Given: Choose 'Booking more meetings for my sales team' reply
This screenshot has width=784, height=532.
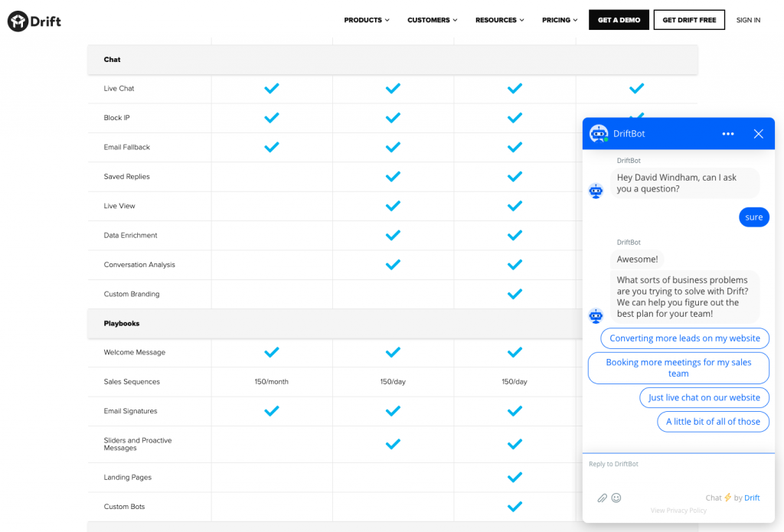Looking at the screenshot, I should click(x=678, y=368).
